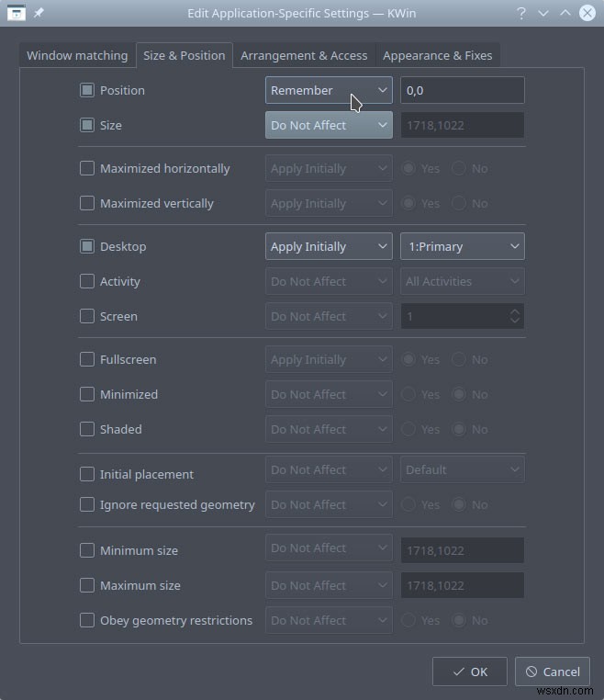Tick the Obey geometry restrictions checkbox
Image resolution: width=604 pixels, height=700 pixels.
(87, 620)
